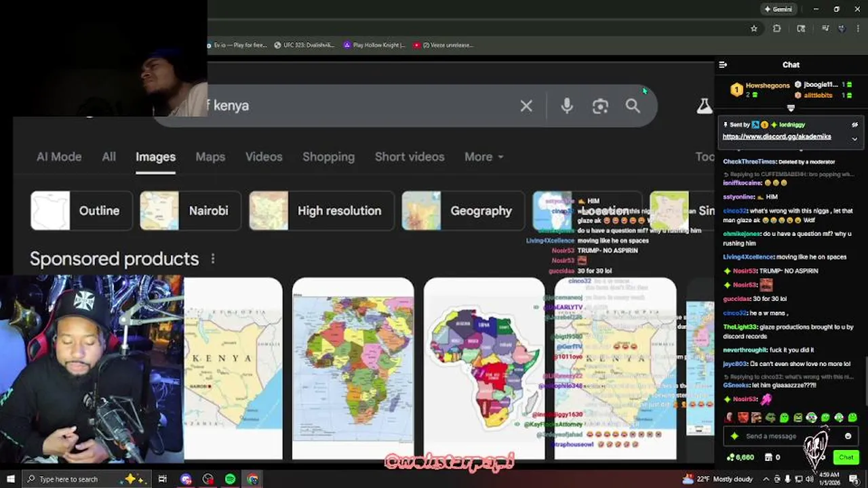Open the Maps results tab
868x488 pixels.
tap(210, 157)
